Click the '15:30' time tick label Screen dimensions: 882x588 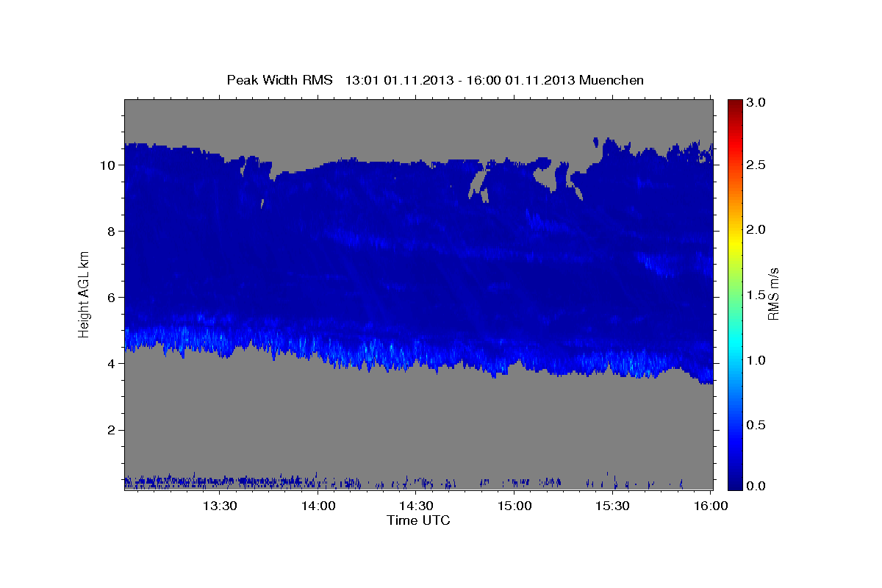612,506
